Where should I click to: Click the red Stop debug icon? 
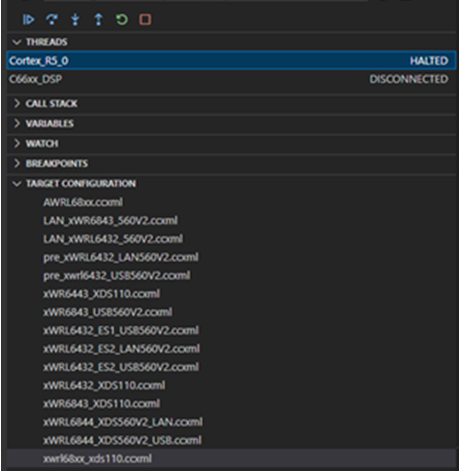(145, 20)
